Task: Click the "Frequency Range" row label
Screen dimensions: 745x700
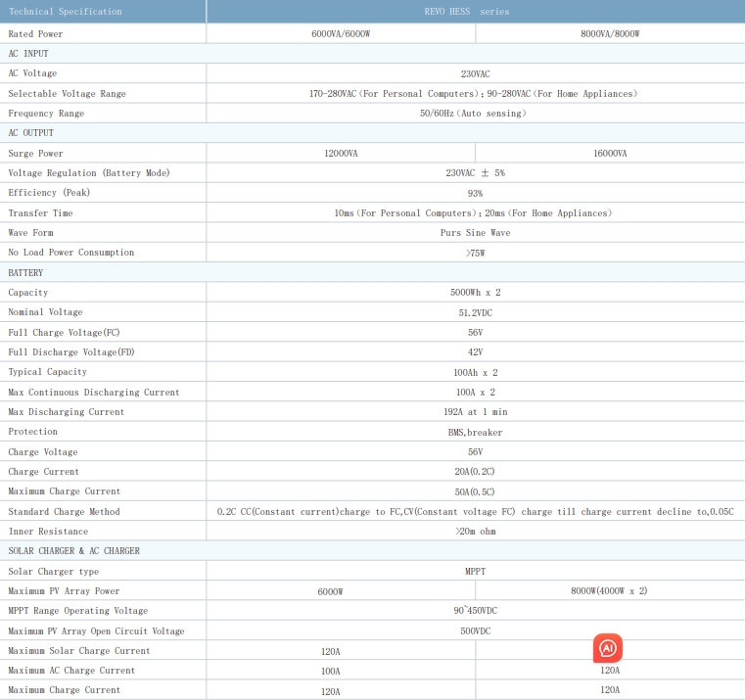Action: [x=46, y=114]
